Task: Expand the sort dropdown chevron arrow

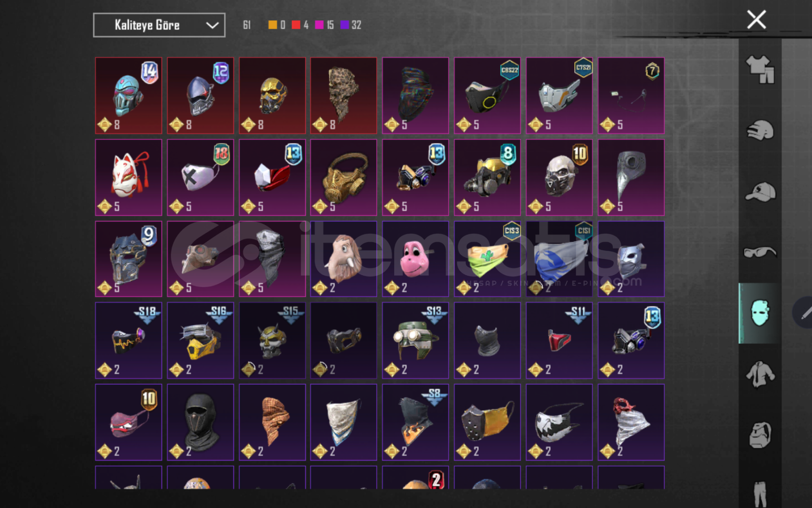Action: [212, 25]
